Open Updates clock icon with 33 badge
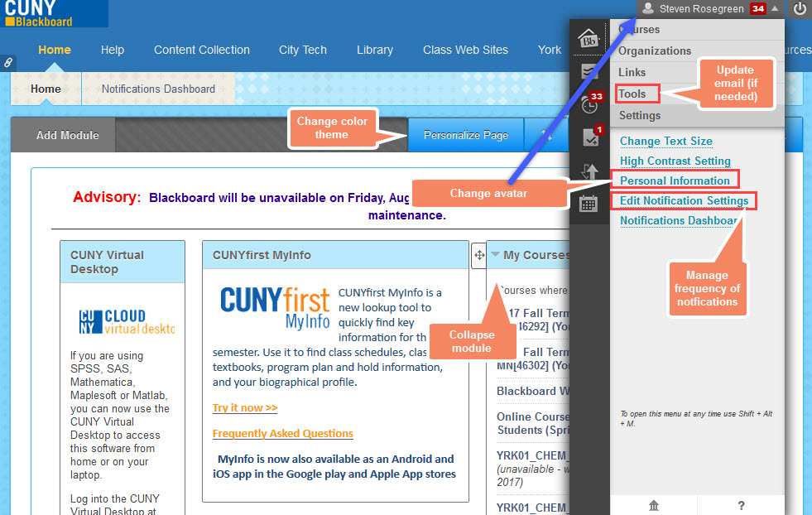The height and width of the screenshot is (515, 812). click(x=591, y=103)
